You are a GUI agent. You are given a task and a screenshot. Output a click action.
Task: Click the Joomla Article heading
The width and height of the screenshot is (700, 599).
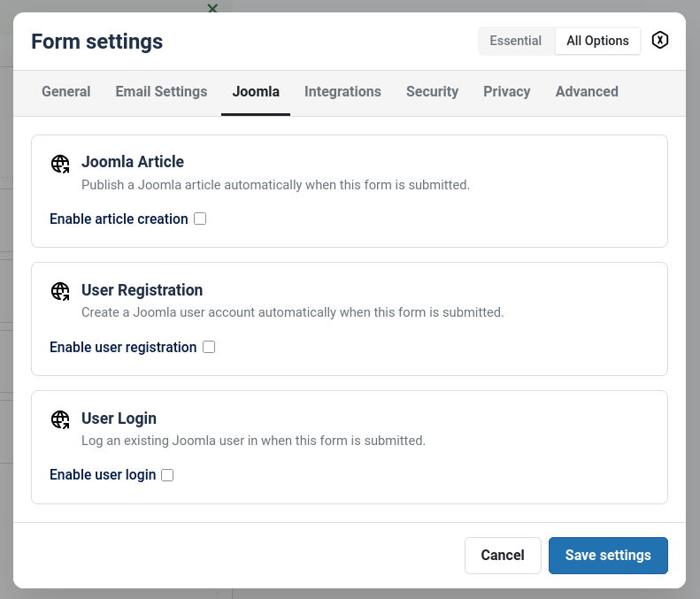click(133, 162)
